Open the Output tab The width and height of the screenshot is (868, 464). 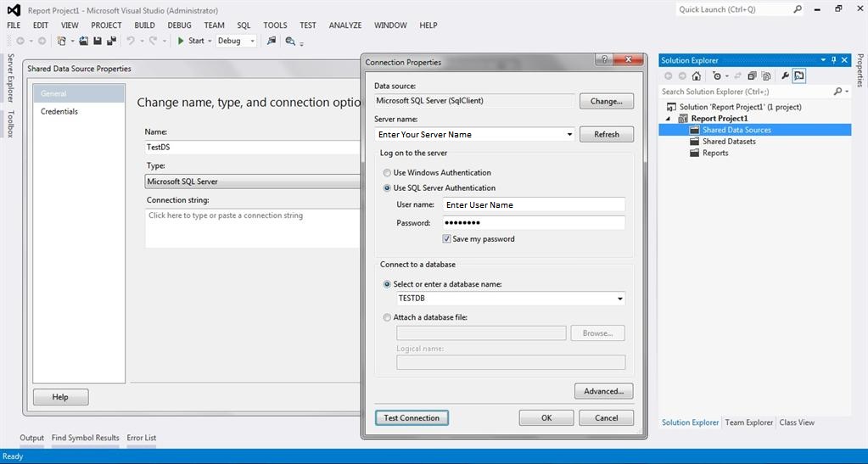pyautogui.click(x=31, y=438)
